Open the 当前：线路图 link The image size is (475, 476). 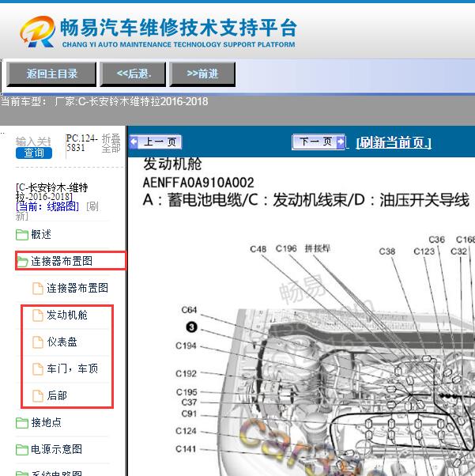[47, 206]
